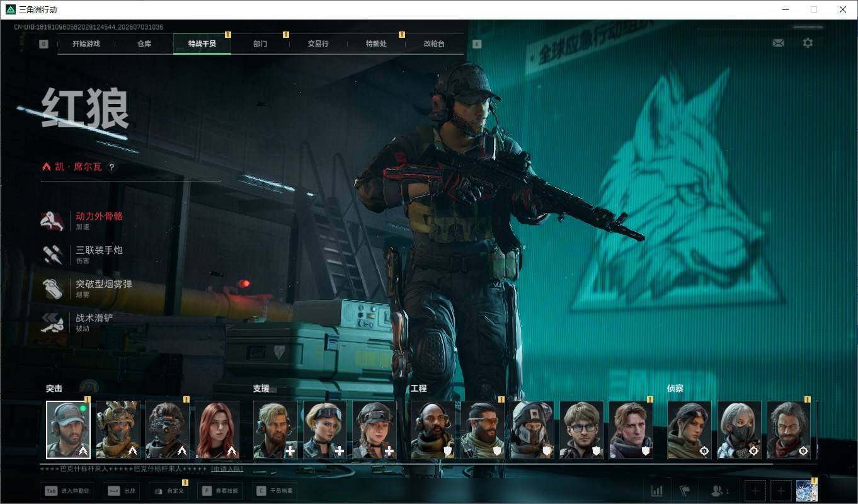
Task: Select the night-vision goggles assault operator
Action: click(168, 430)
